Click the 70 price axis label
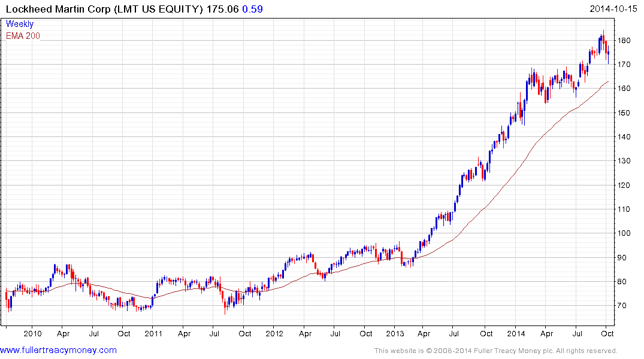 click(622, 306)
